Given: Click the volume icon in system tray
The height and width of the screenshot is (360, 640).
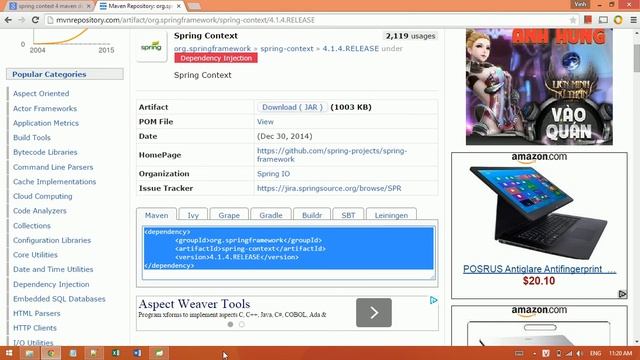Looking at the screenshot, I should [580, 353].
